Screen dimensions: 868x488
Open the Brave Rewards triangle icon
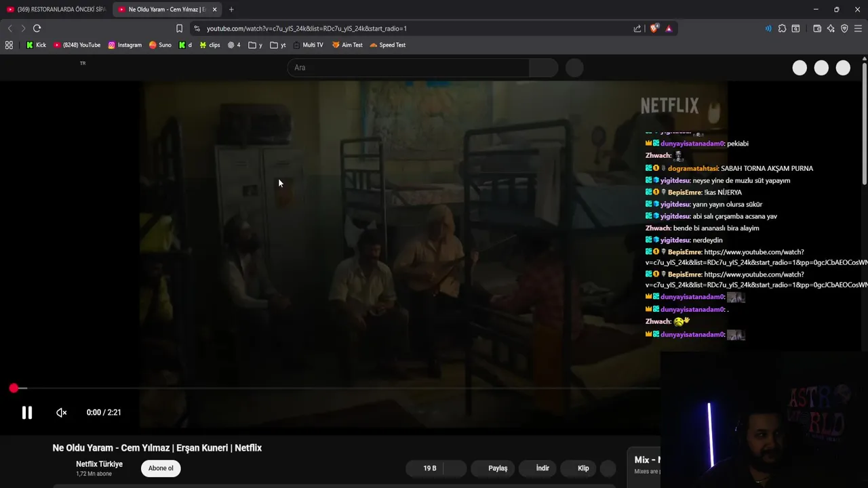[669, 28]
